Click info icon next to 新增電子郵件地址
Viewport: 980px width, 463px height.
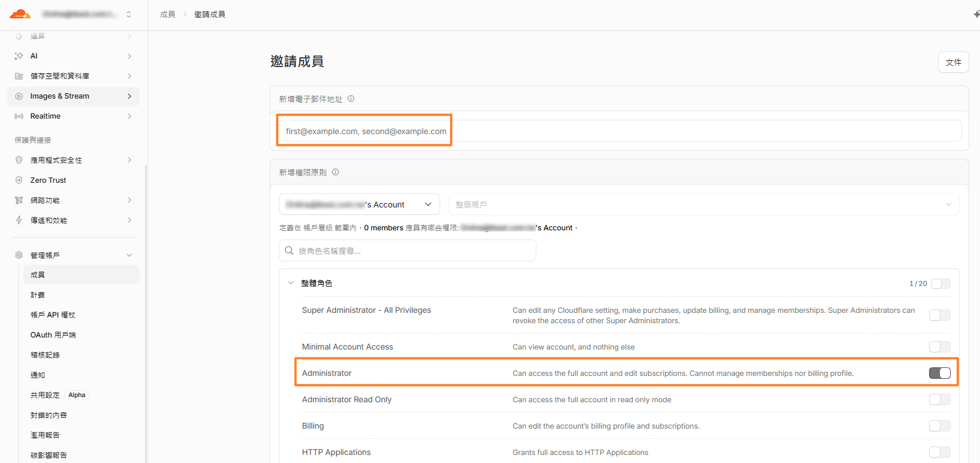tap(351, 99)
